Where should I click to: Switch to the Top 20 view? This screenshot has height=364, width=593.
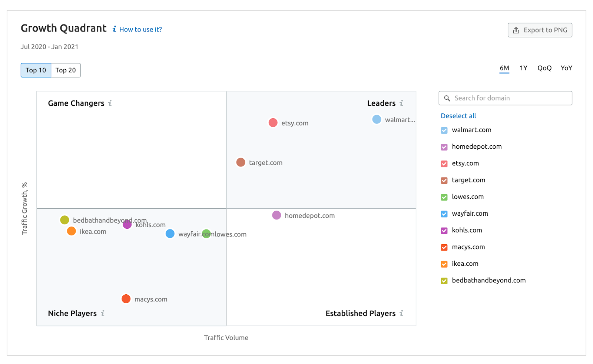pyautogui.click(x=66, y=70)
